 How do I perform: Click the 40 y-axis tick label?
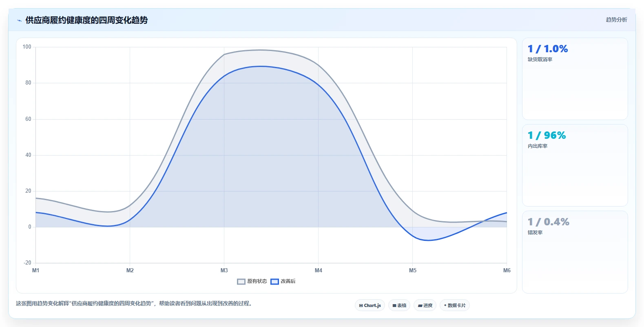[28, 155]
